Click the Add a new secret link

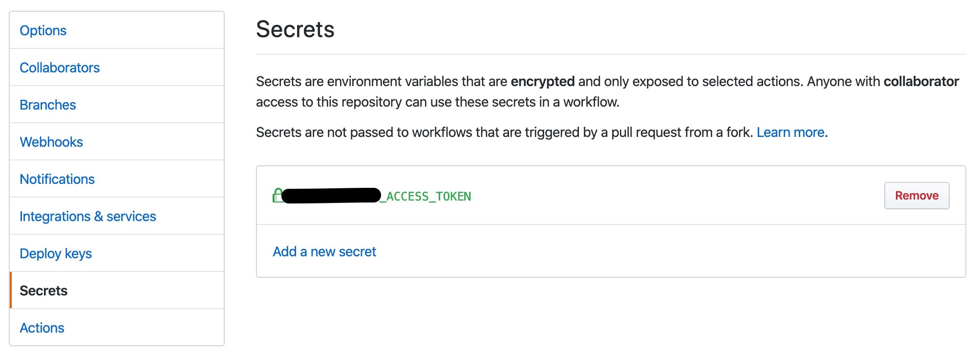click(x=324, y=251)
